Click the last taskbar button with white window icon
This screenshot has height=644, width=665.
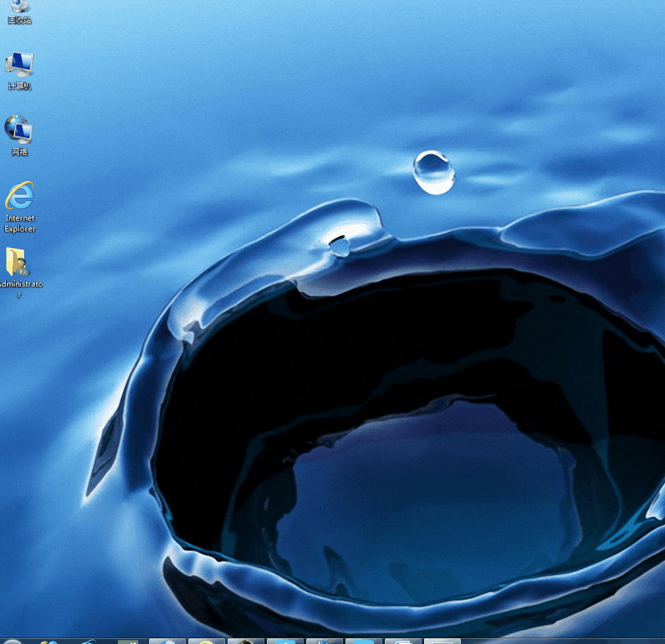point(442,641)
